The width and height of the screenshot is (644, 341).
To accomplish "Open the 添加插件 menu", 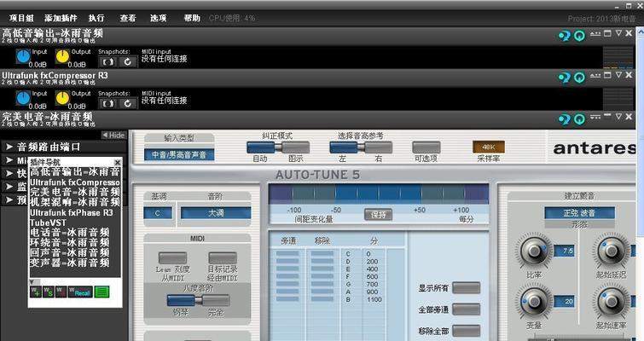I will tap(61, 18).
